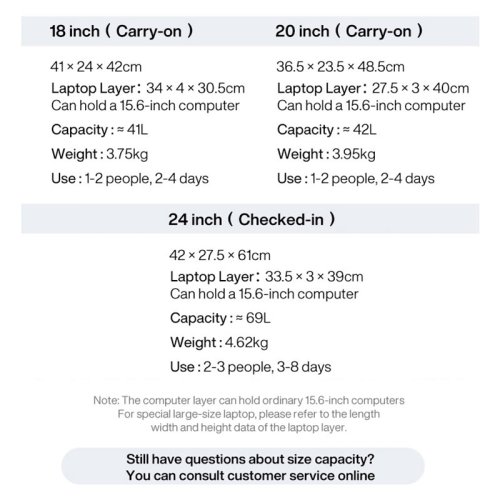The image size is (500, 500).
Task: Click the 24 inch Checked-in header
Action: coord(252,219)
